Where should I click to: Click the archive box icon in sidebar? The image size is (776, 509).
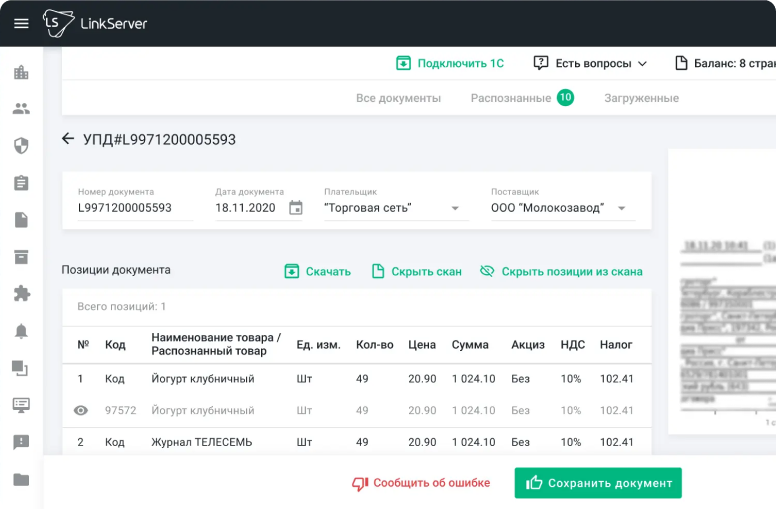21,257
